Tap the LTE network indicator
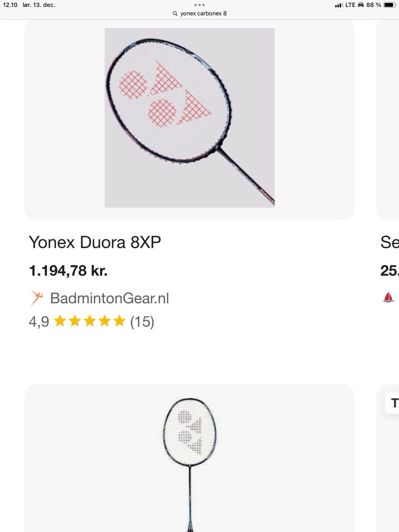The height and width of the screenshot is (532, 399). coord(350,5)
